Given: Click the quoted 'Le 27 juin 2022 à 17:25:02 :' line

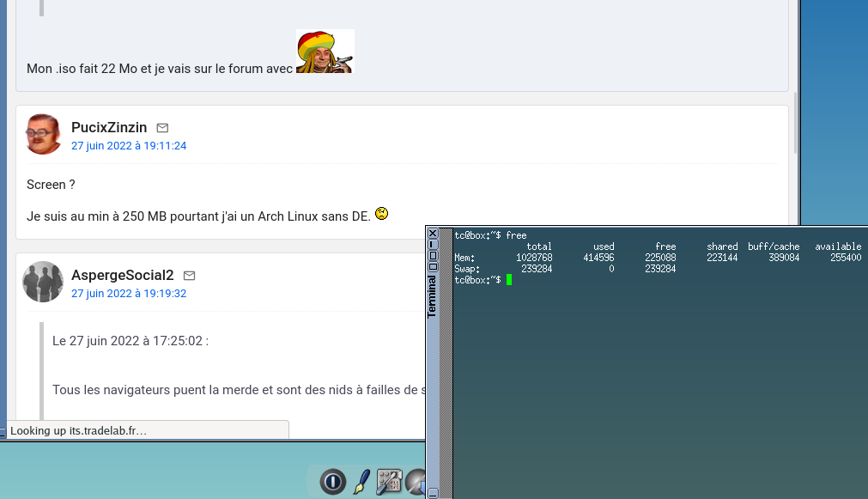Looking at the screenshot, I should coord(131,341).
